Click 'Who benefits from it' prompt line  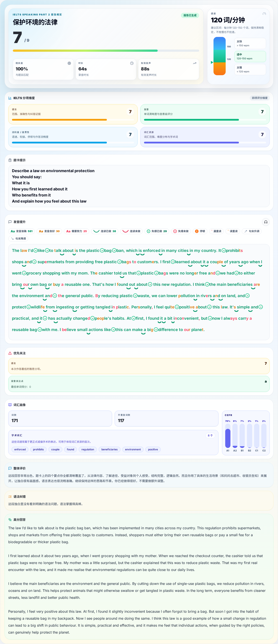pos(31,195)
